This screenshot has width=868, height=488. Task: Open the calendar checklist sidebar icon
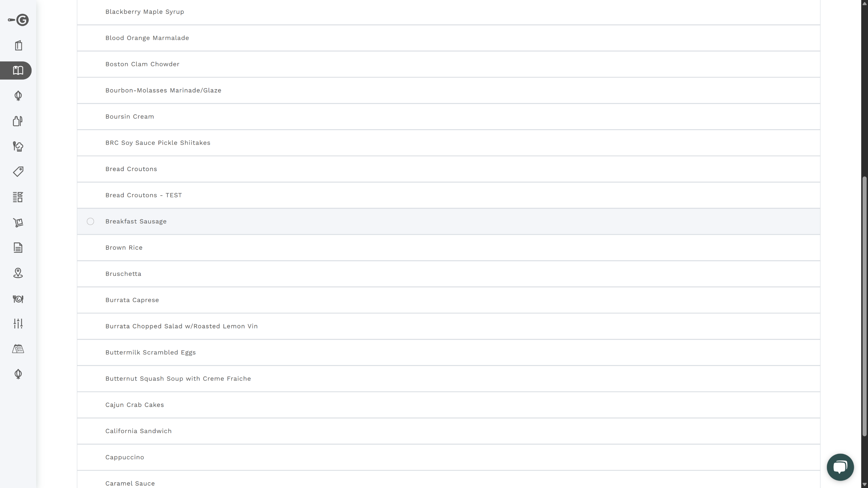pyautogui.click(x=18, y=349)
